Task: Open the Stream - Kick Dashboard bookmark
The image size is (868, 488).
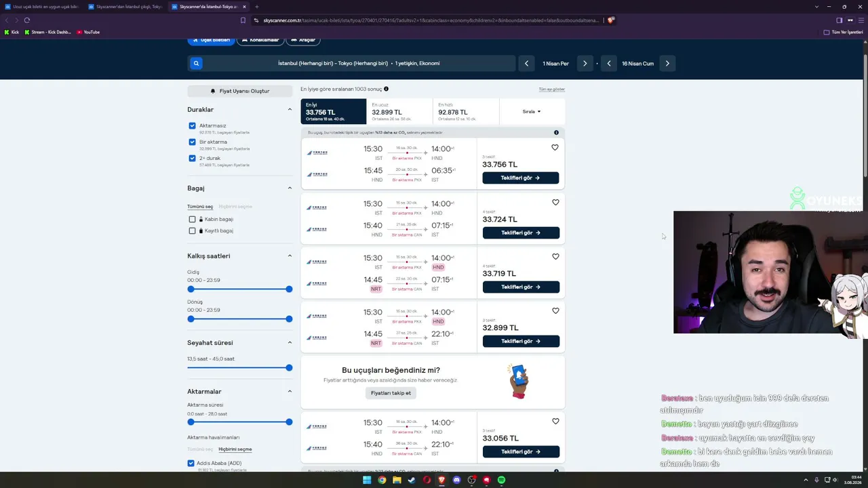Action: [x=47, y=33]
